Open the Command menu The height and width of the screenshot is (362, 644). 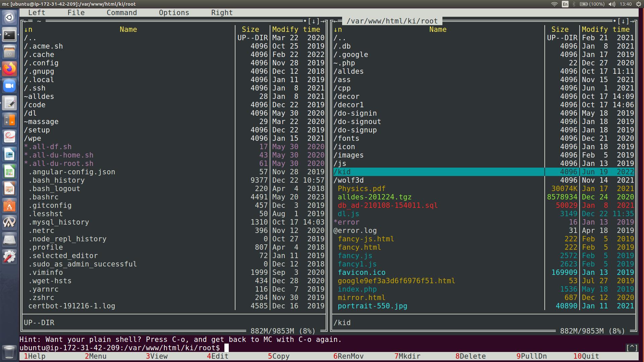point(122,13)
